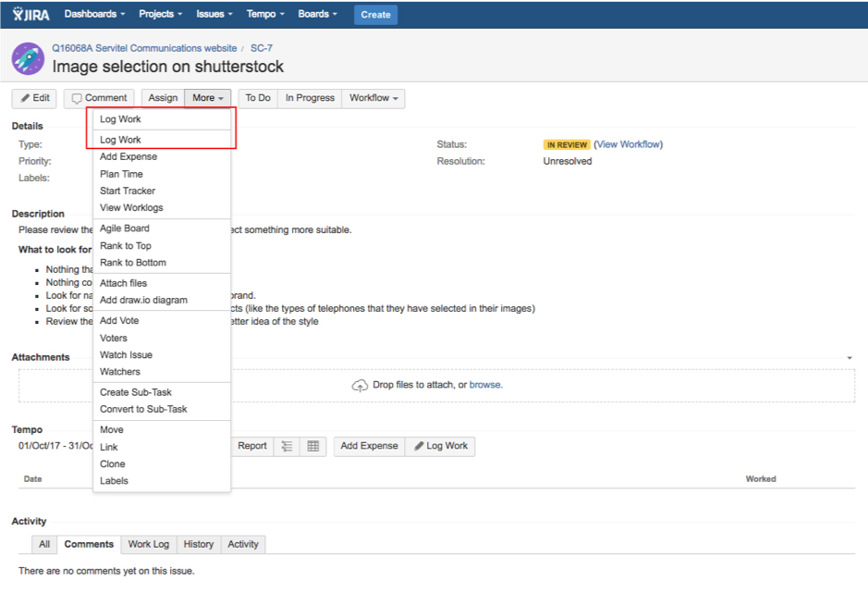Viewport: 868px width, 593px height.
Task: Click the cloud upload icon in Attachments
Action: (x=360, y=385)
